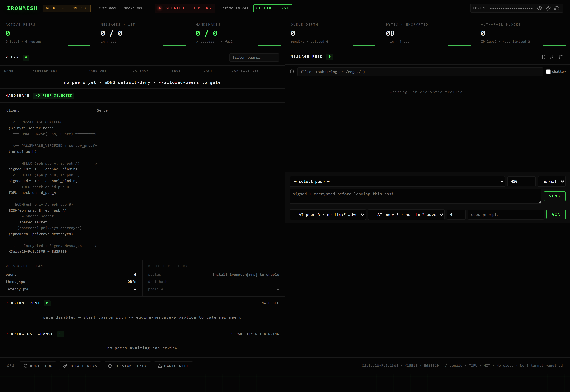Click the NO PEER SELECTED badge
The image size is (570, 392).
54,96
